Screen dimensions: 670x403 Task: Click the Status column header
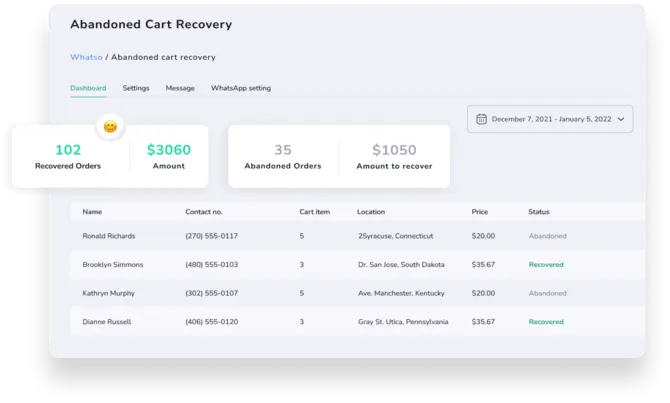pyautogui.click(x=539, y=212)
